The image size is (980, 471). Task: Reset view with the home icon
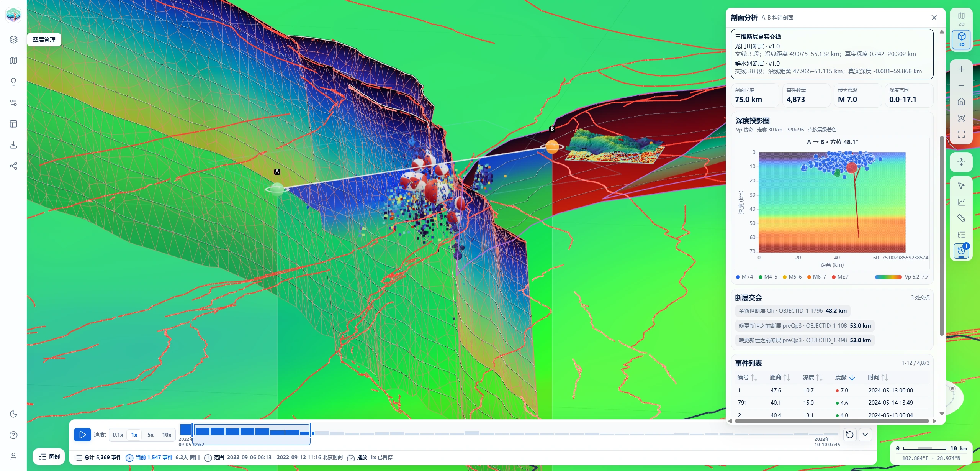(x=961, y=102)
